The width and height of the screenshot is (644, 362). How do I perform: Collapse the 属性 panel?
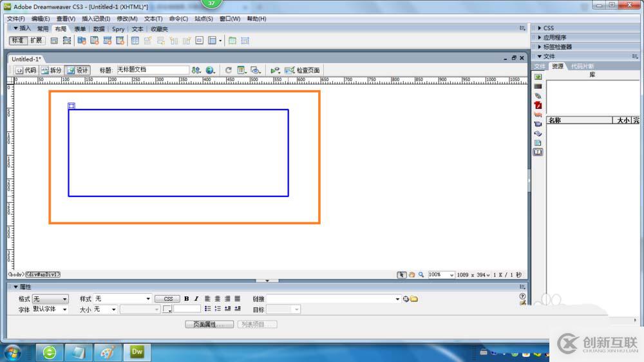tap(15, 287)
